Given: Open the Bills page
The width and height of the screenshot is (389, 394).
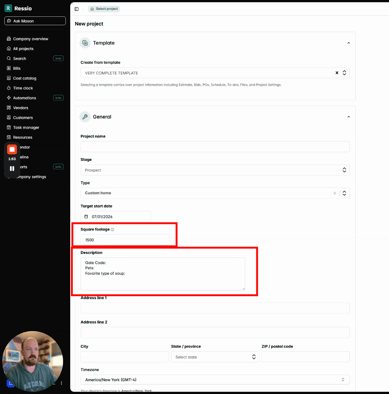Looking at the screenshot, I should pos(17,68).
